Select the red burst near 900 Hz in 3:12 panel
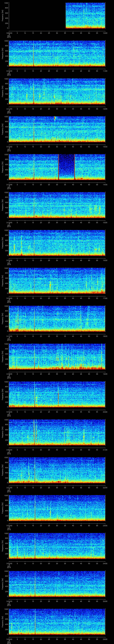114x644 pixels. pyautogui.click(x=55, y=118)
